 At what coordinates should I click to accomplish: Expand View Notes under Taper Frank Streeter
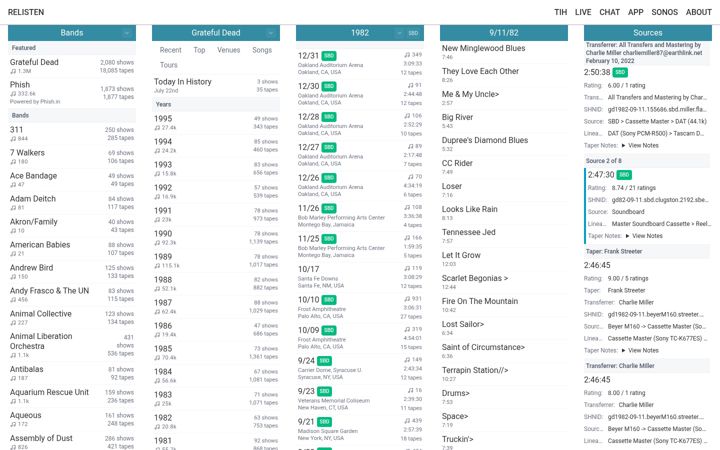pyautogui.click(x=640, y=350)
